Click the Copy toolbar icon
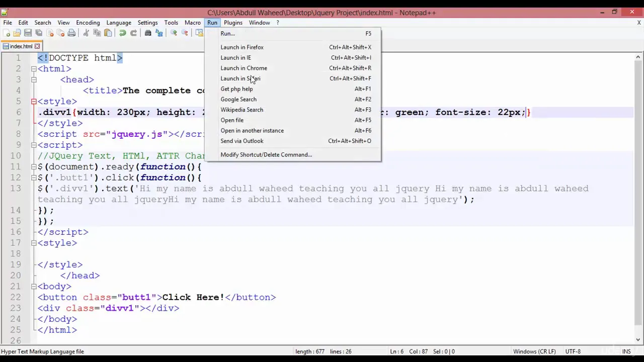This screenshot has height=362, width=644. click(x=97, y=33)
